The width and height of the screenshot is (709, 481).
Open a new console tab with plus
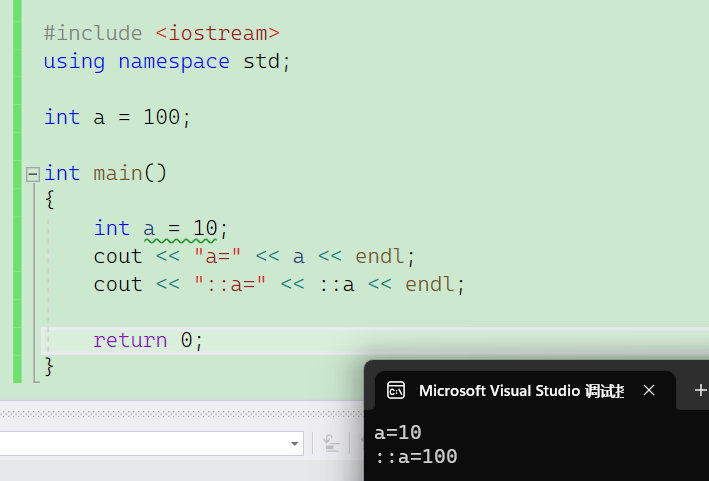(x=700, y=390)
